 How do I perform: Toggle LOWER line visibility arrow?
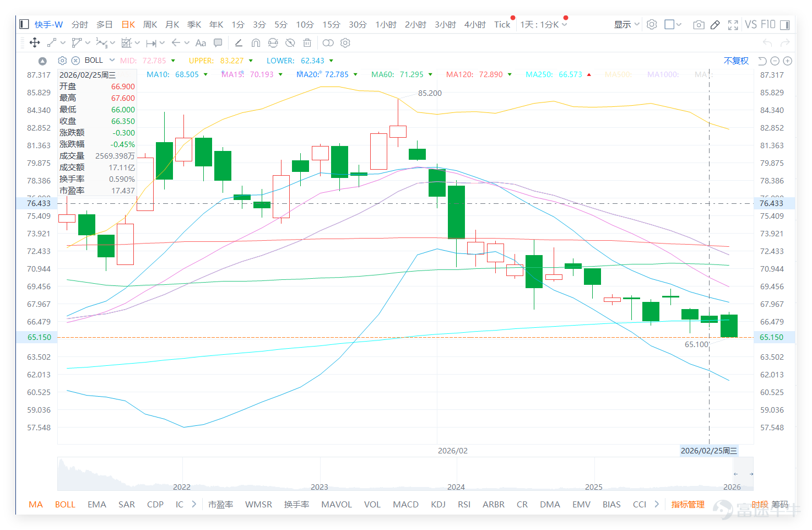331,61
